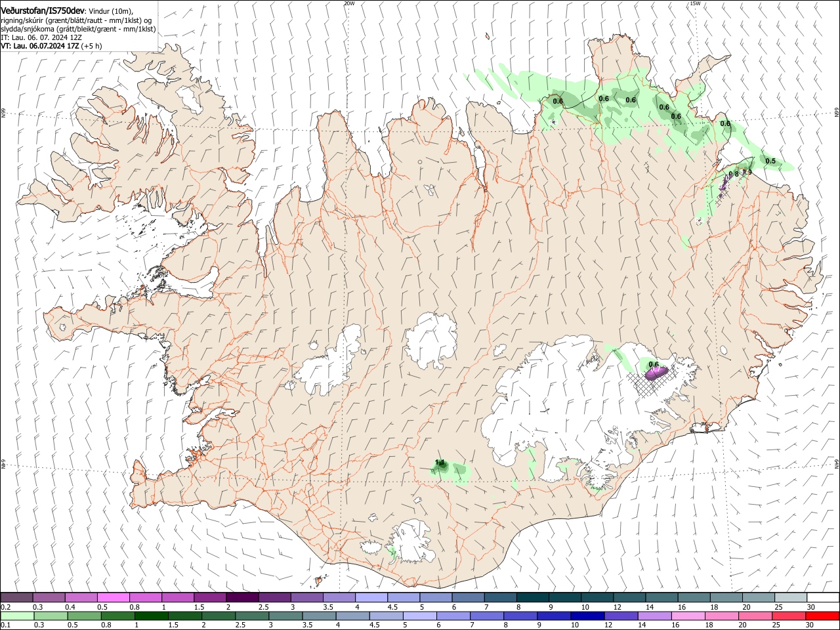Select darkest purple upper legend swatch between 2 and 2.5

point(241,597)
